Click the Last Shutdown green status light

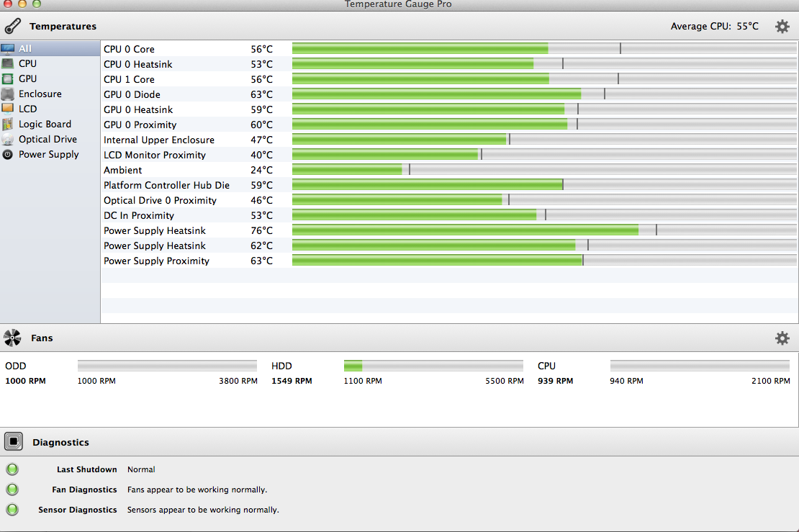[x=12, y=469]
